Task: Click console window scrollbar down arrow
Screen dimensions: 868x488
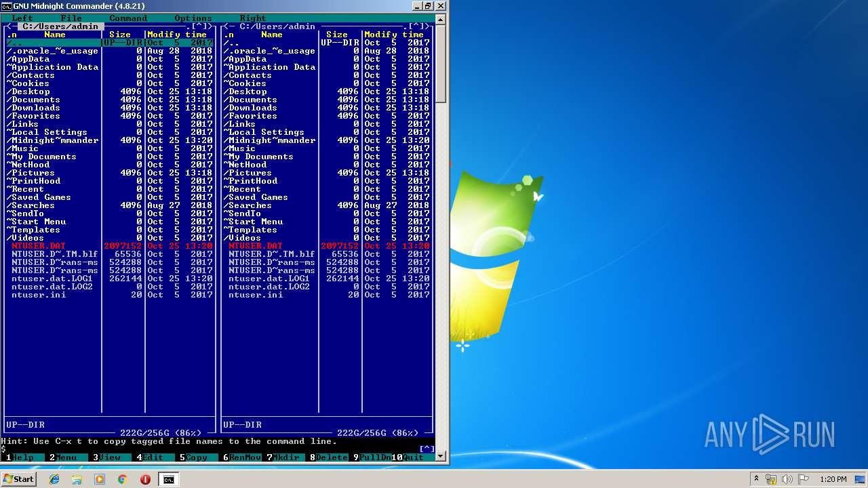Action: [x=441, y=457]
